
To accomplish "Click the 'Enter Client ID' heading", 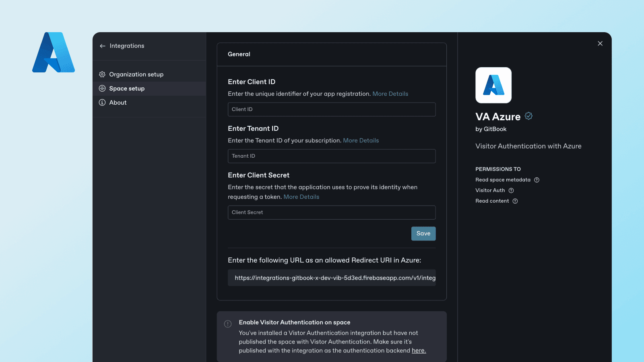I will click(x=252, y=82).
